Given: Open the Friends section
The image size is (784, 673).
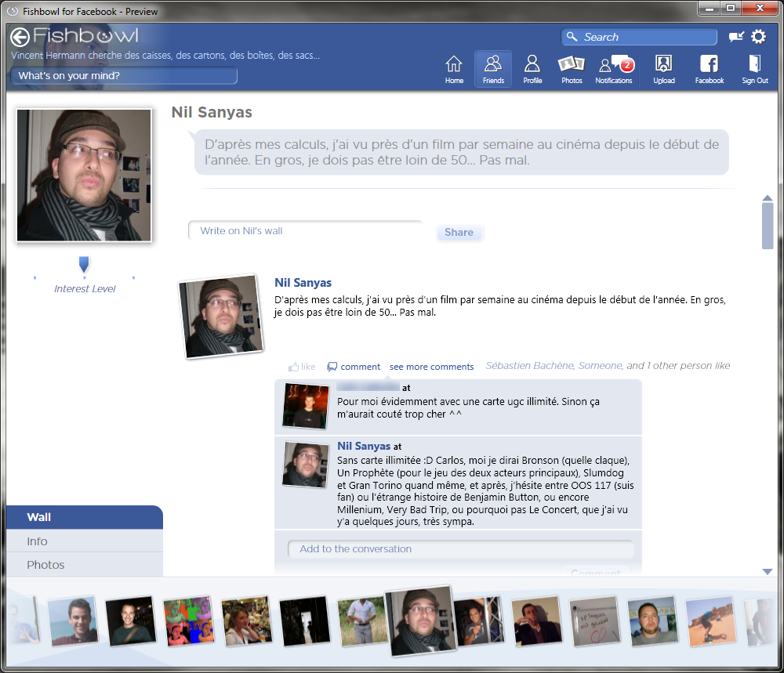Looking at the screenshot, I should click(x=493, y=70).
